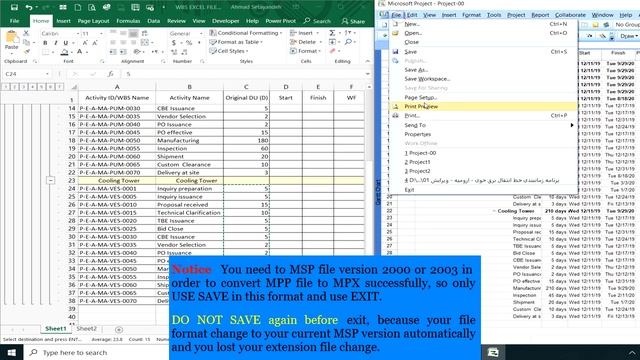Image resolution: width=640 pixels, height=360 pixels.
Task: Toggle Italic formatting in Excel
Action: tap(55, 42)
